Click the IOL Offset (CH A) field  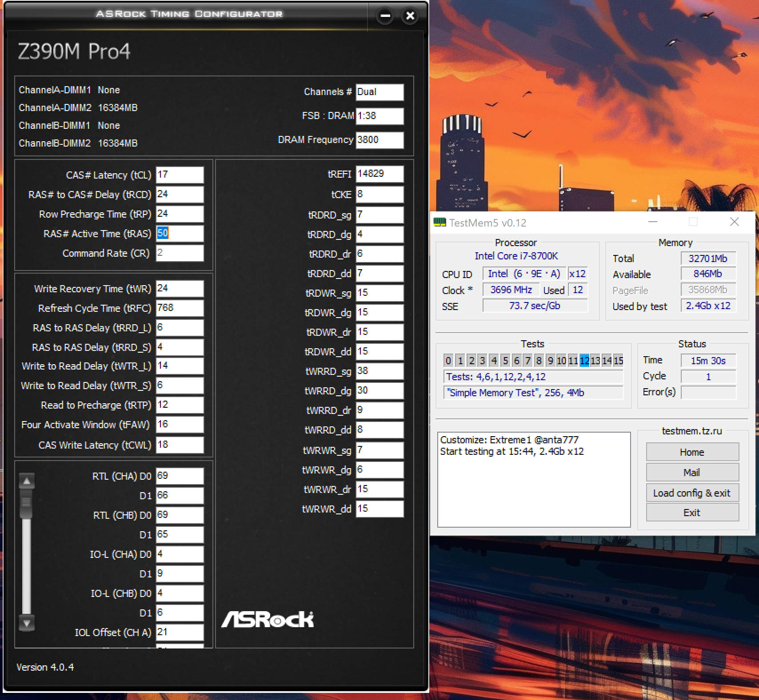point(180,632)
